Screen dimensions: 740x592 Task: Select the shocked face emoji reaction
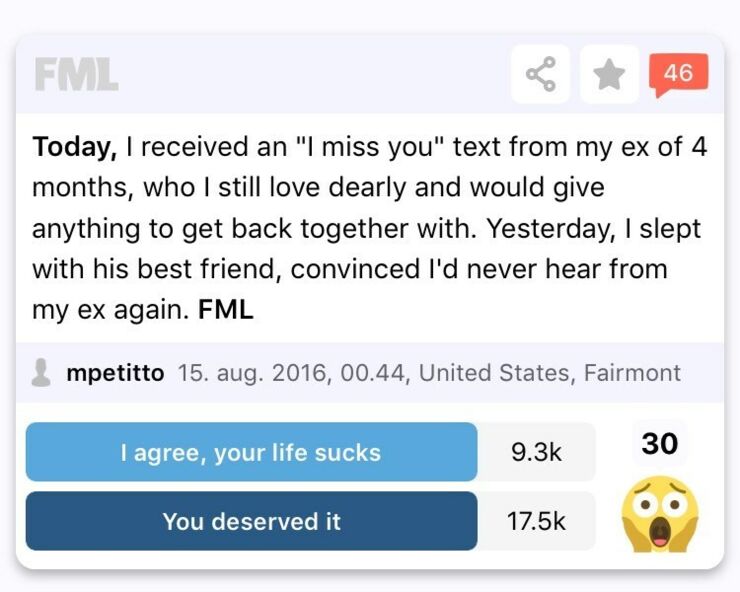pos(660,514)
